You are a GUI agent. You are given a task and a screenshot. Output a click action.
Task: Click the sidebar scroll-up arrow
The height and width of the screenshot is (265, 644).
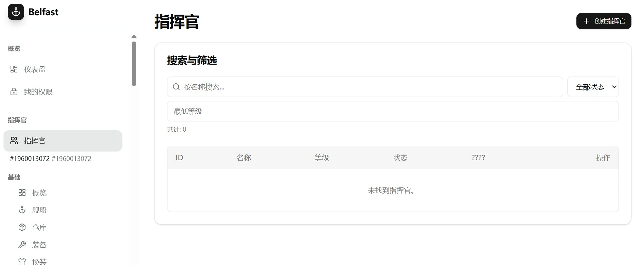134,36
